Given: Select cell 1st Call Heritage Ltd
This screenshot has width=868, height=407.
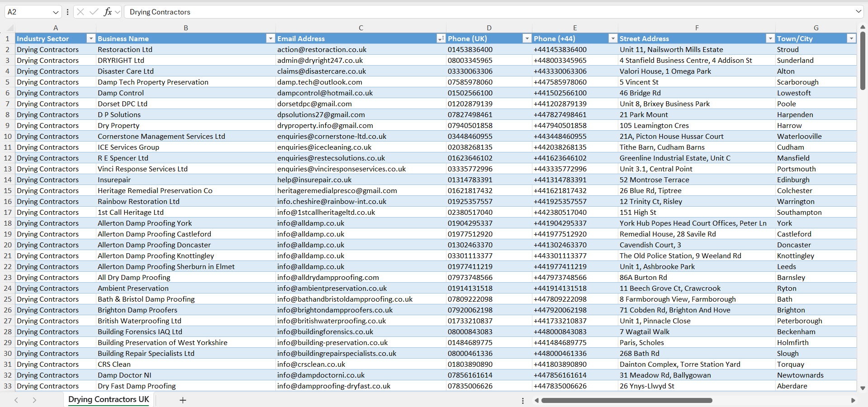Looking at the screenshot, I should coord(185,212).
